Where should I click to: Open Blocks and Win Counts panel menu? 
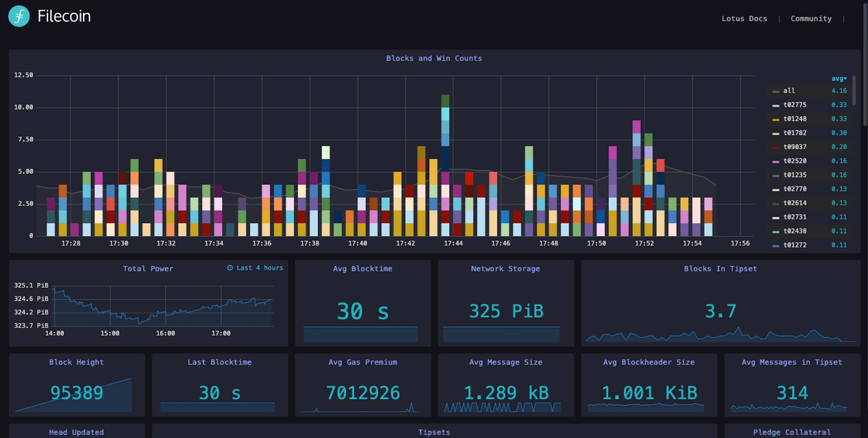click(434, 58)
